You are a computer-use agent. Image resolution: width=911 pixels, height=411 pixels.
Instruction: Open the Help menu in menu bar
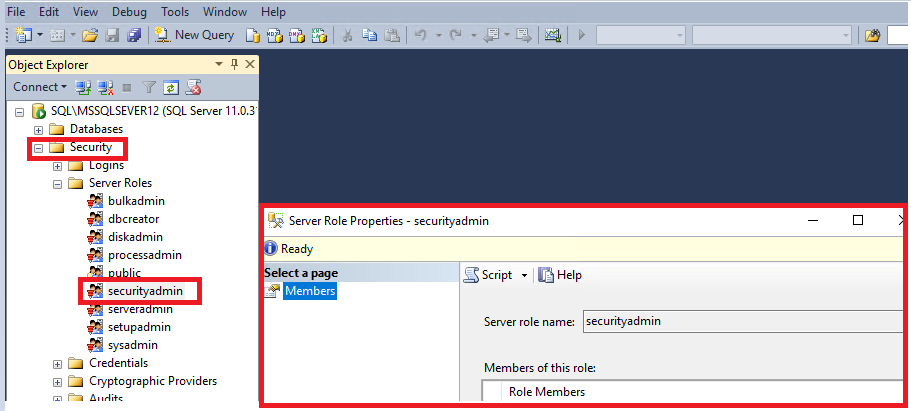click(x=273, y=12)
